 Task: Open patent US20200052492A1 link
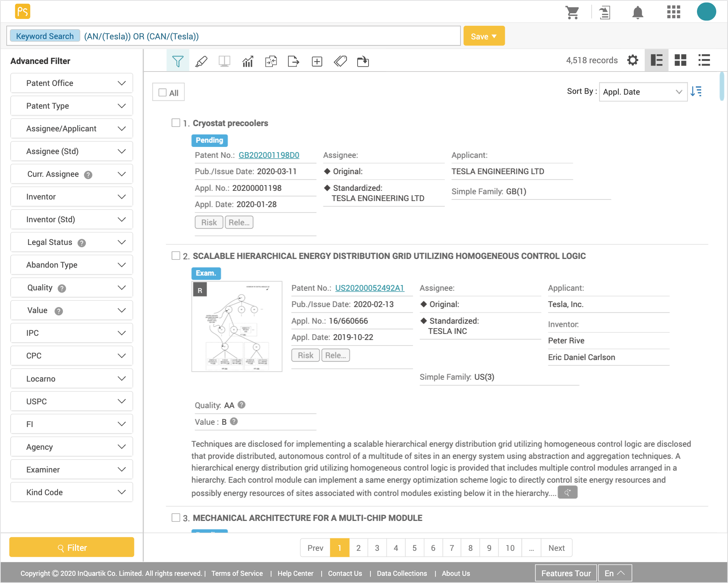(370, 288)
